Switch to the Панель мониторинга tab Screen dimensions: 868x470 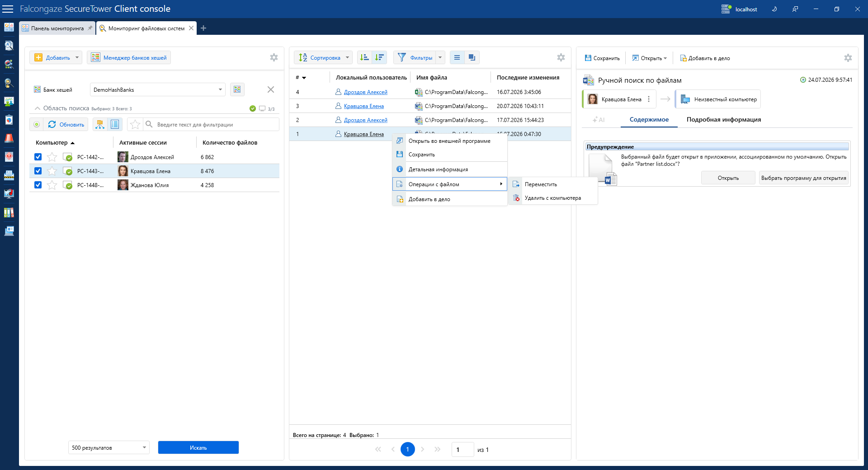click(x=57, y=28)
